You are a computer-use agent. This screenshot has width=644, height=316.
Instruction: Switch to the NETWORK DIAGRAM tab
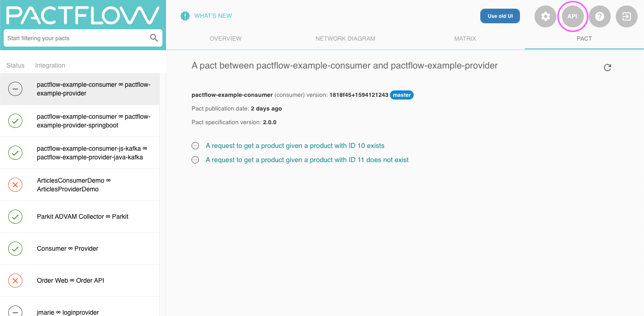coord(345,38)
